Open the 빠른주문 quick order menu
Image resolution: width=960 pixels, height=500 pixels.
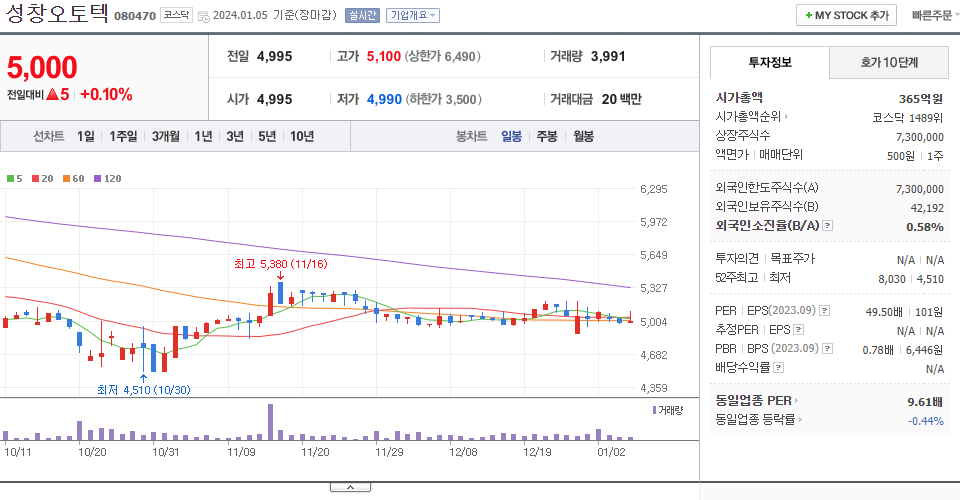934,15
